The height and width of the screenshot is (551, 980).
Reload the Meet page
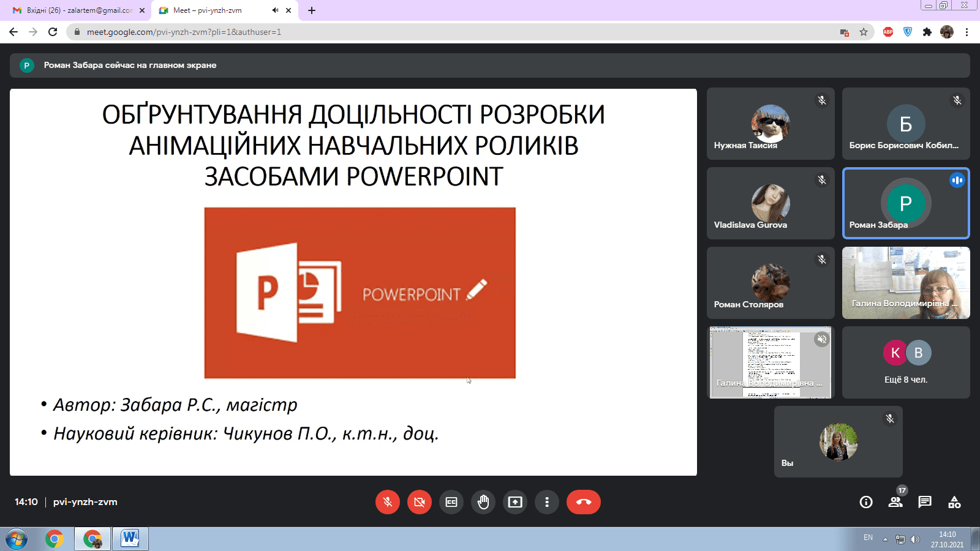tap(53, 32)
